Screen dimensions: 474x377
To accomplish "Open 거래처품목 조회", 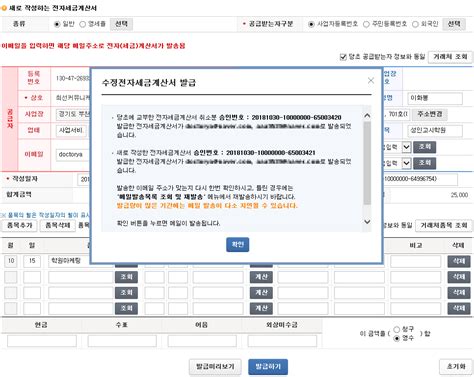I will 444,226.
